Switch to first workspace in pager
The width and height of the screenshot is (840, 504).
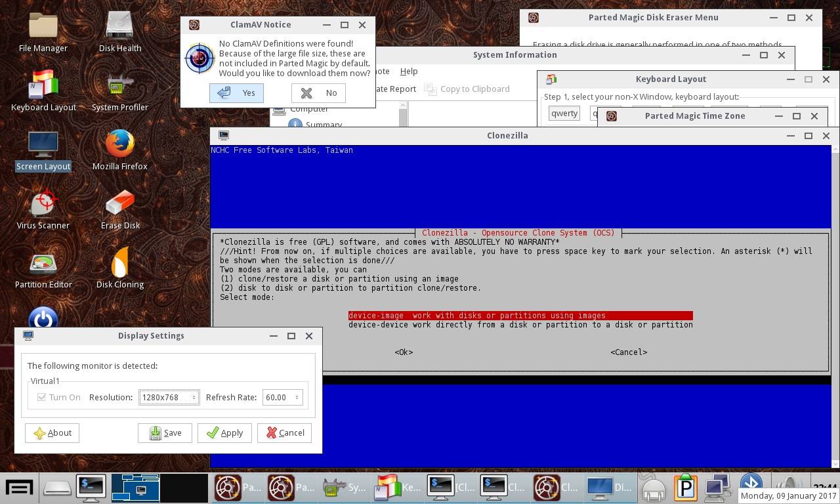135,488
